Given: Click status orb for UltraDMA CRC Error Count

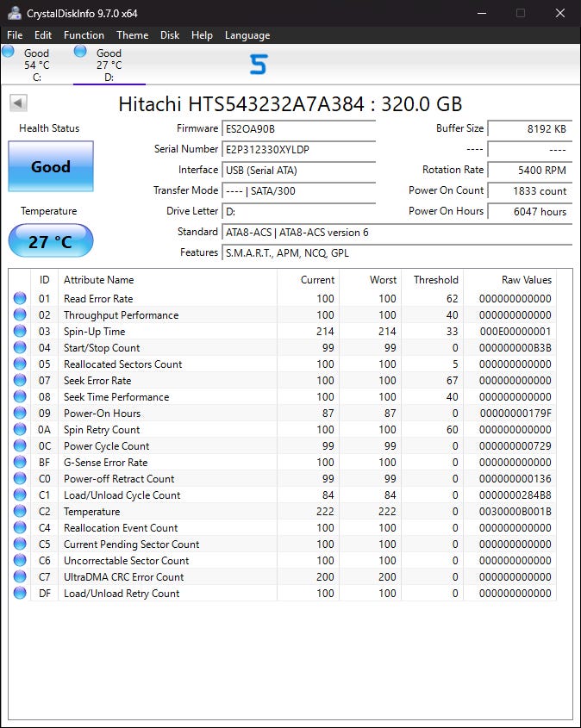Looking at the screenshot, I should click(x=20, y=576).
